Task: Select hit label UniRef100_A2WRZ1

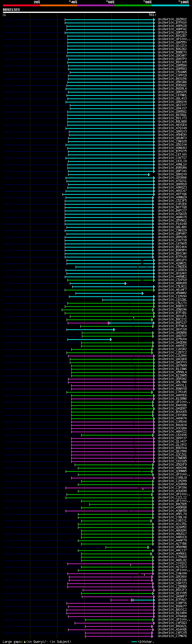Action: click(x=172, y=263)
